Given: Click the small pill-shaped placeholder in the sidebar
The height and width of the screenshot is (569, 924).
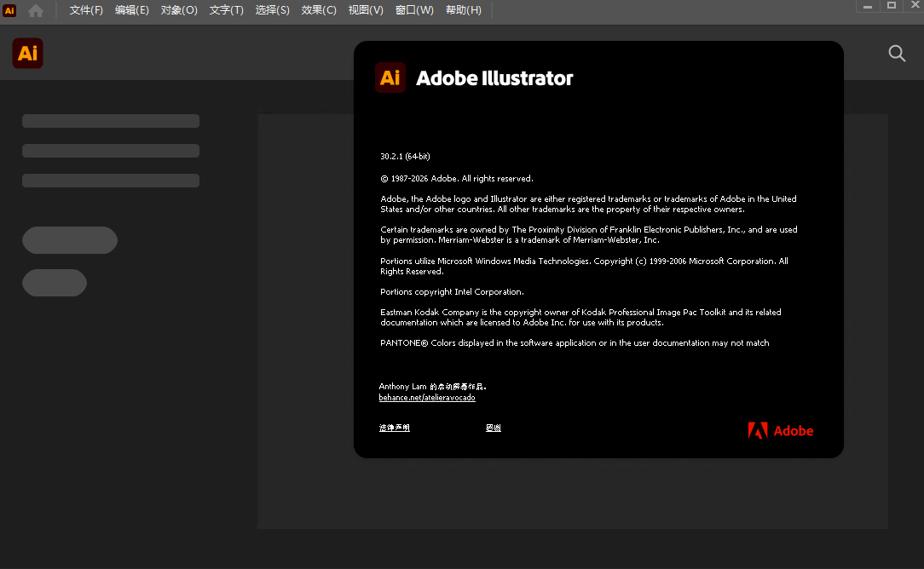Looking at the screenshot, I should [54, 283].
